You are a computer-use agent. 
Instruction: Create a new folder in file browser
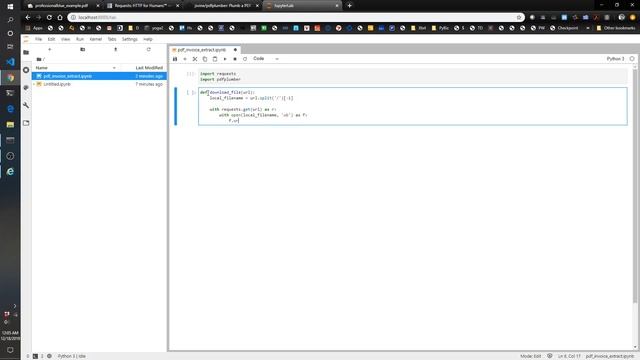pyautogui.click(x=82, y=49)
